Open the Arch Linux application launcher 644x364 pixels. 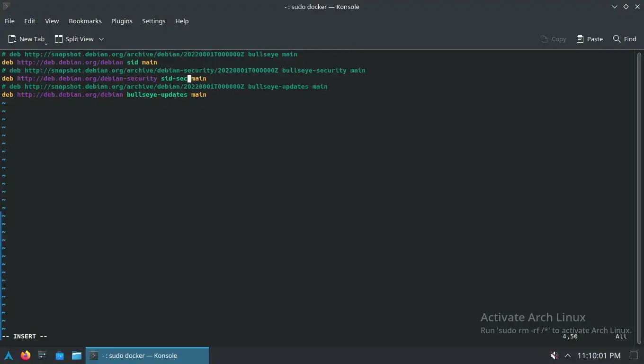point(9,355)
